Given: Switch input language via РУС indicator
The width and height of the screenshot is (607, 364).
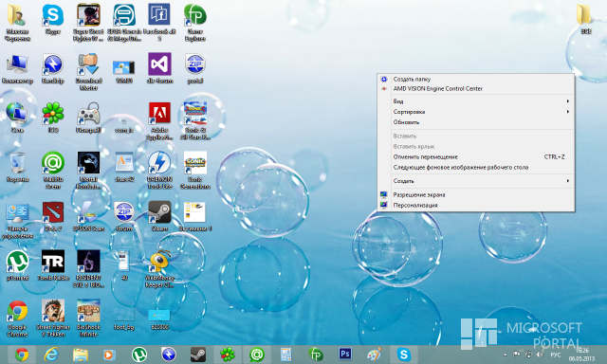Looking at the screenshot, I should 555,355.
